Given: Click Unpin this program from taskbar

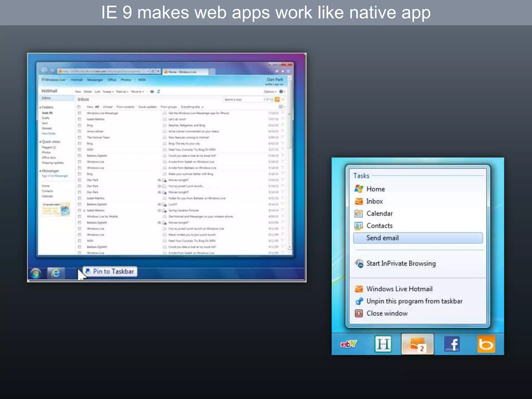Looking at the screenshot, I should coord(414,301).
